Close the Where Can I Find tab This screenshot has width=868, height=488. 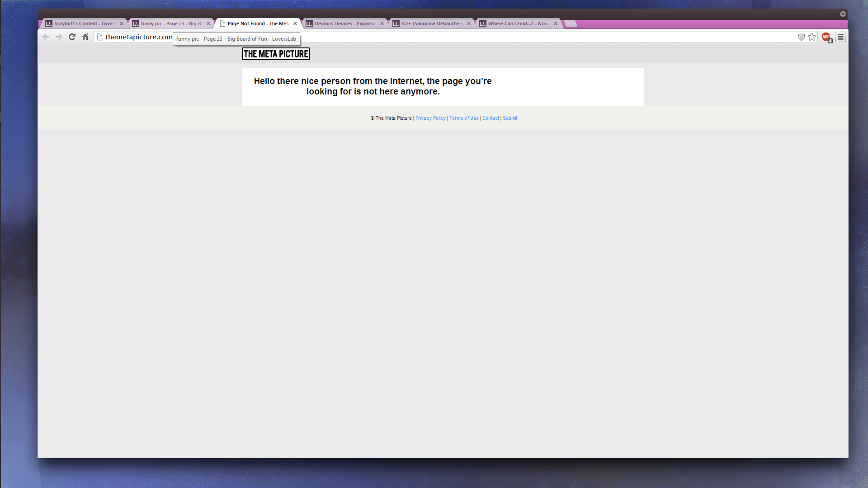(x=556, y=23)
